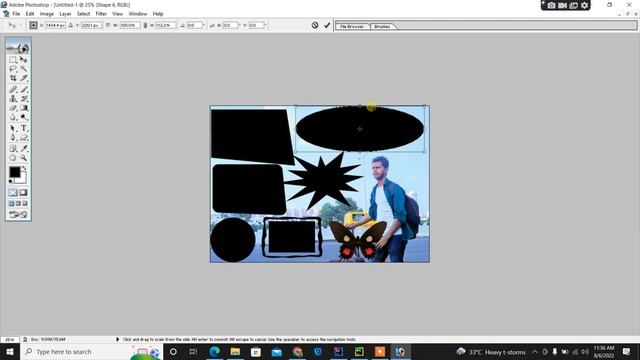The height and width of the screenshot is (360, 640).
Task: Select the Pen tool
Action: [x=13, y=138]
